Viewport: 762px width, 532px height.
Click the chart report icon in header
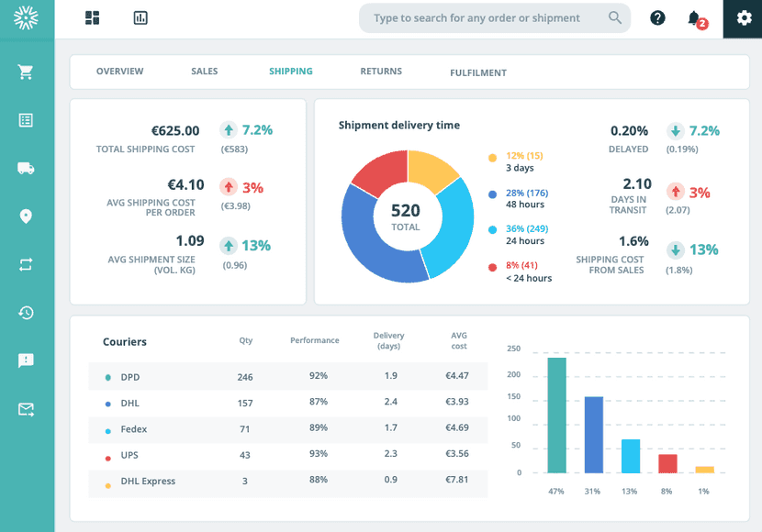pyautogui.click(x=140, y=18)
